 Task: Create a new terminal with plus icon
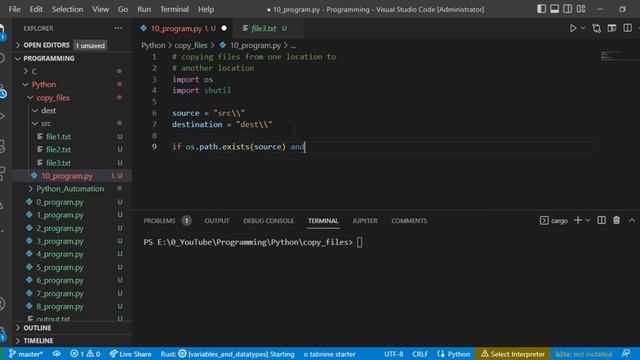pos(578,220)
